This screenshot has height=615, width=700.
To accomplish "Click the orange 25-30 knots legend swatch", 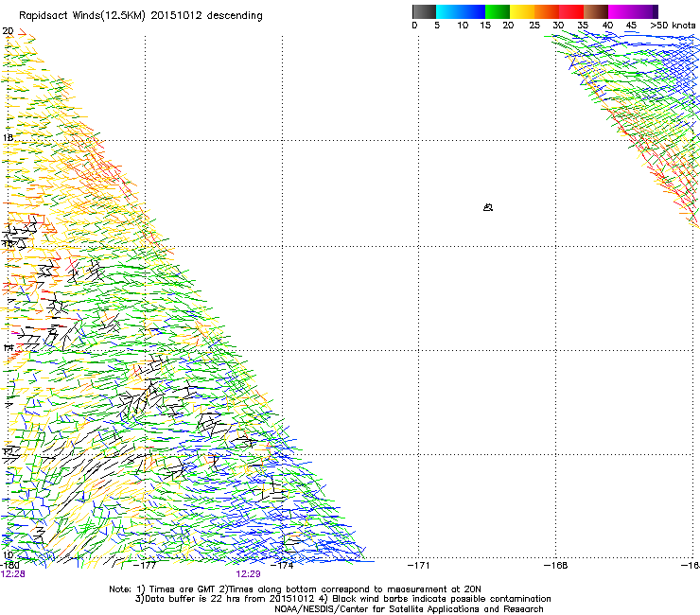I will tap(547, 11).
